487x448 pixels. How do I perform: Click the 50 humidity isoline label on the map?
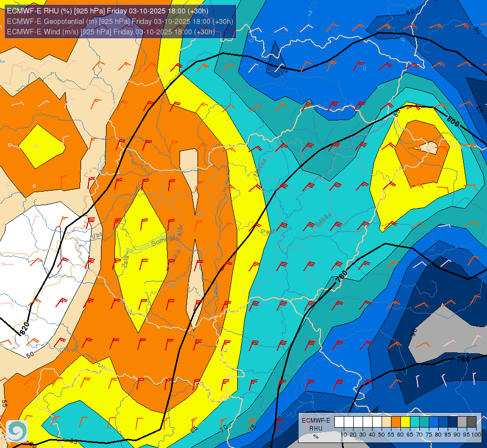tap(30, 355)
